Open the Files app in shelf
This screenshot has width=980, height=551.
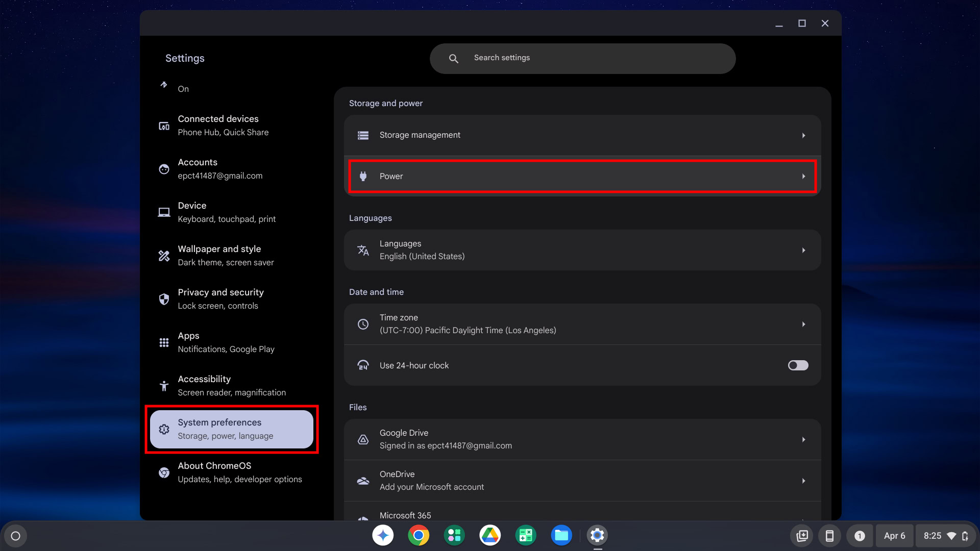tap(561, 535)
